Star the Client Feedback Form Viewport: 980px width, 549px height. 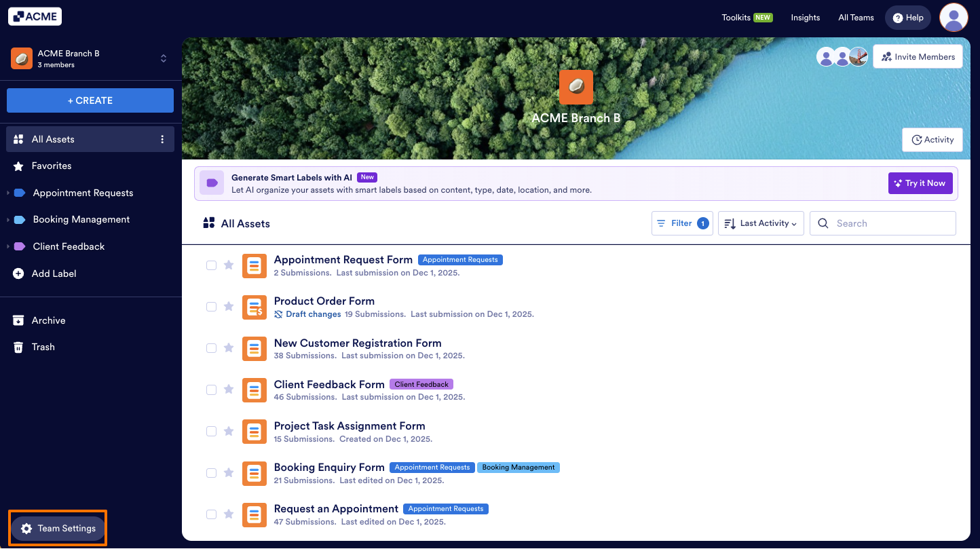229,390
